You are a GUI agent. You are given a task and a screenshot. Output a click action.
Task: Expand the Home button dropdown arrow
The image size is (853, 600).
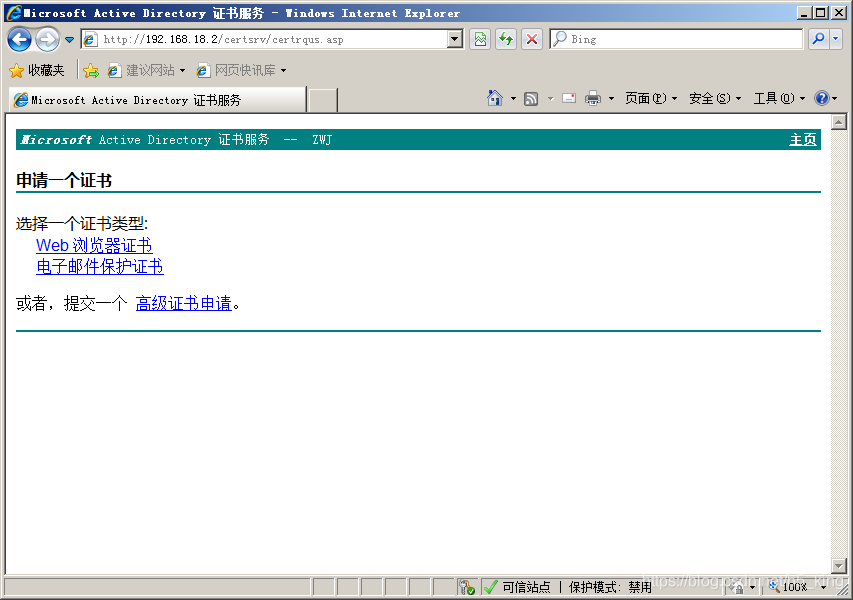513,98
